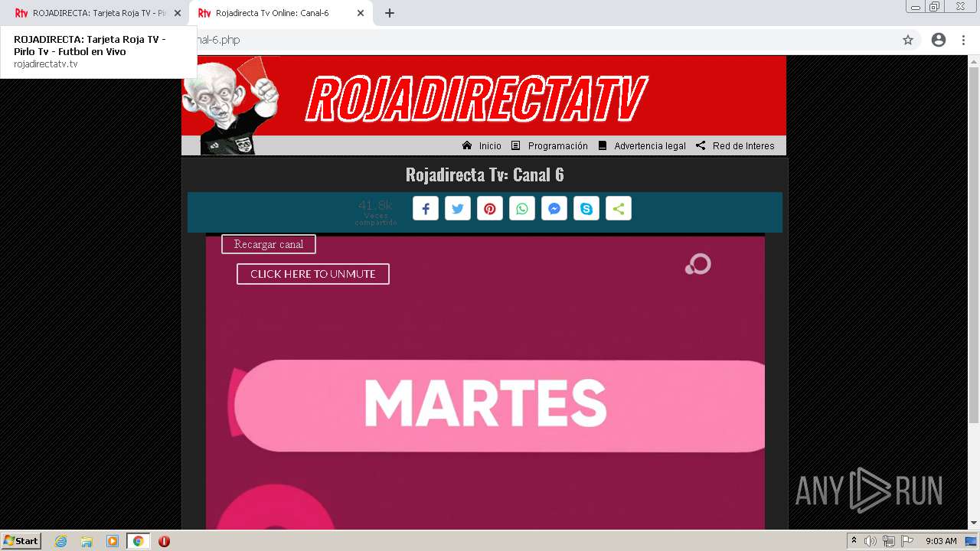Open the media player taskbar icon
The image size is (980, 551).
pyautogui.click(x=113, y=541)
